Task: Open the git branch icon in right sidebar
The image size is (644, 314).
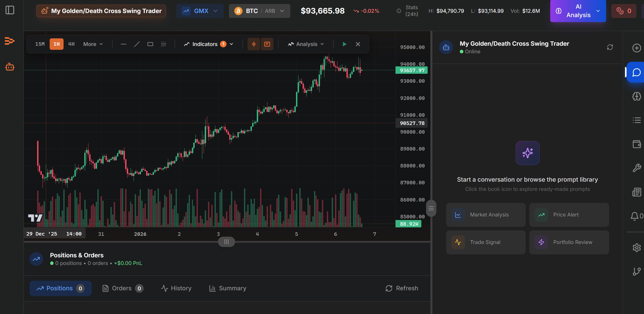Action: 637,271
